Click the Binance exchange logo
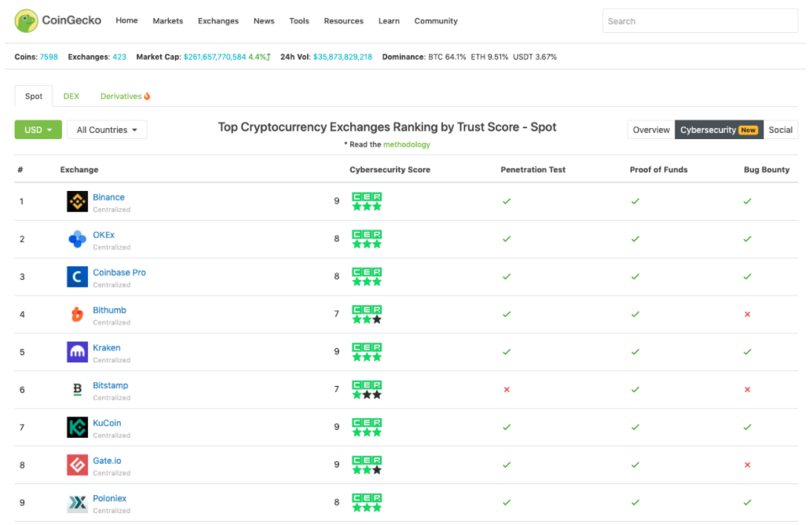Screen dimensions: 812x525 coord(77,202)
